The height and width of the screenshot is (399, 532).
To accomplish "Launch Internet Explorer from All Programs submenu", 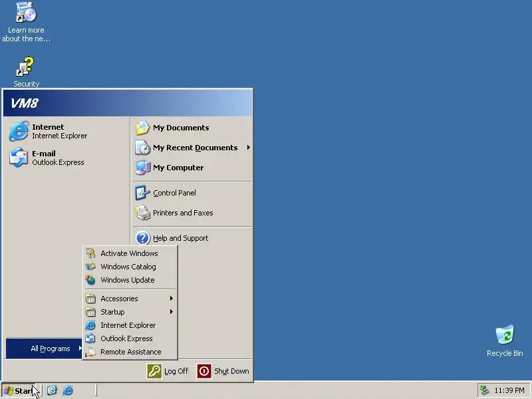I will (130, 325).
